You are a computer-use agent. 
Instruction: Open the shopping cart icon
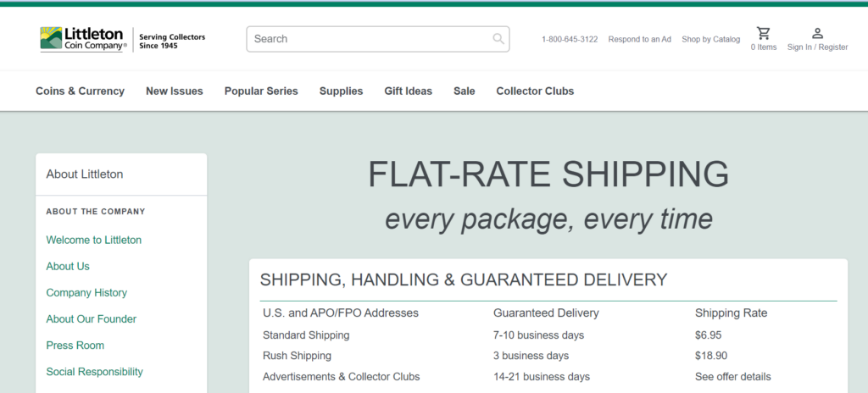[x=764, y=33]
